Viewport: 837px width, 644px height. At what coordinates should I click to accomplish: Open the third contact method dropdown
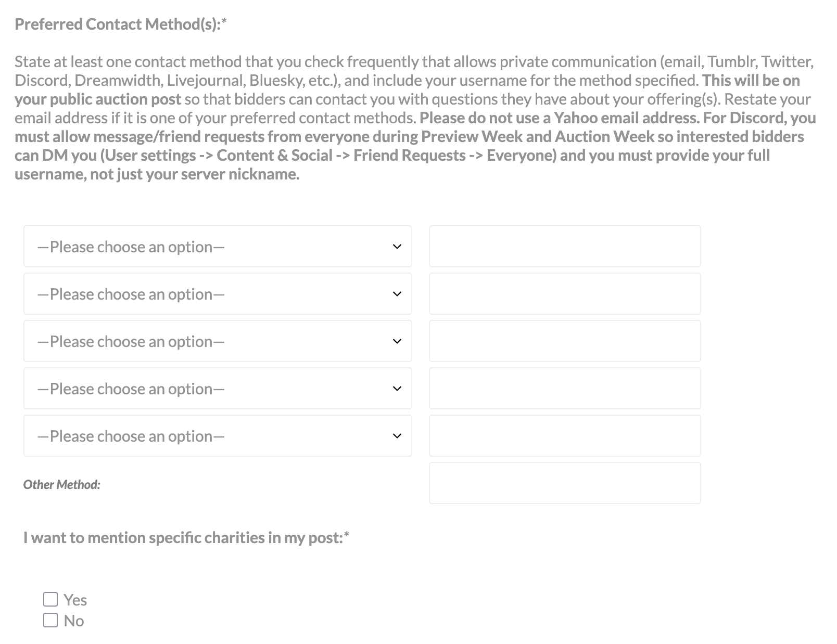(218, 341)
